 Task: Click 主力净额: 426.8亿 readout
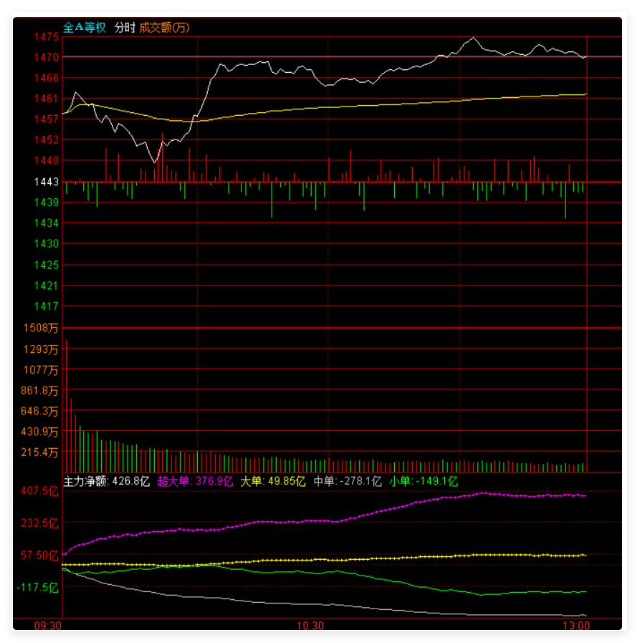[x=107, y=481]
